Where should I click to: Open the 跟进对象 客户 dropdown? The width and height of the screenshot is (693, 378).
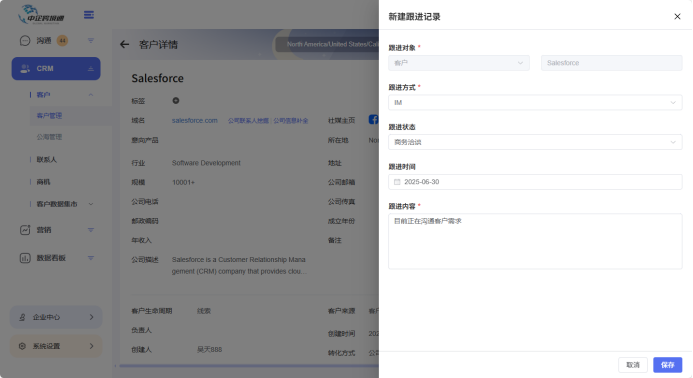coord(459,63)
